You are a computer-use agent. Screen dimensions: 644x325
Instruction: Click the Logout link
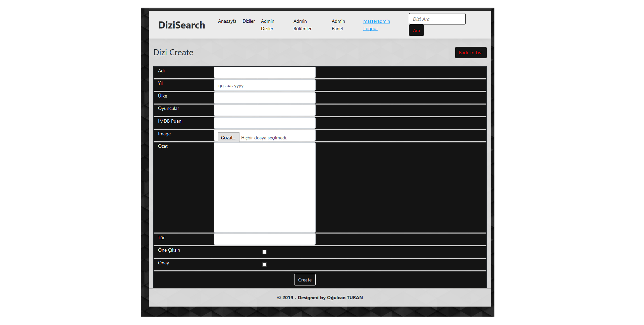[x=371, y=28]
